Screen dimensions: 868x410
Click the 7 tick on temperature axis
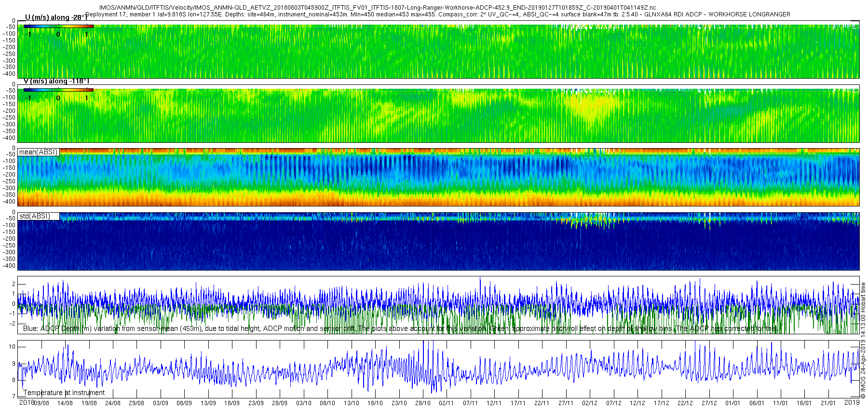pyautogui.click(x=14, y=397)
